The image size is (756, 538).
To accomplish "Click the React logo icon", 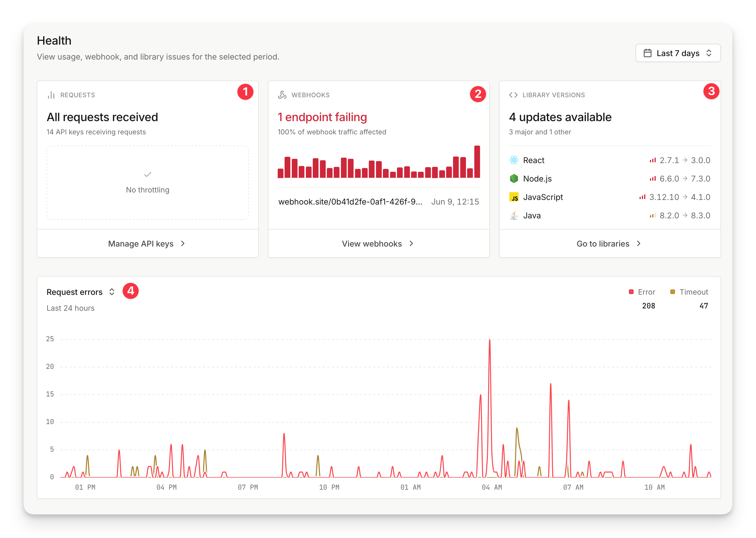I will coord(514,160).
